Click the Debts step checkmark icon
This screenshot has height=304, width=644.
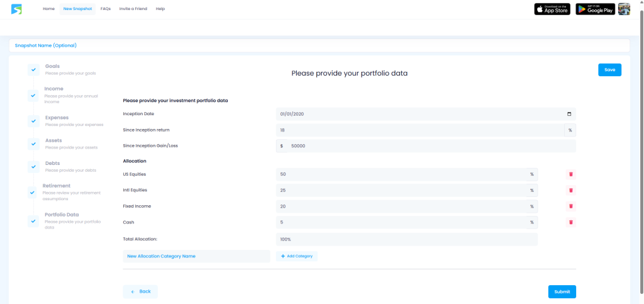pyautogui.click(x=33, y=167)
